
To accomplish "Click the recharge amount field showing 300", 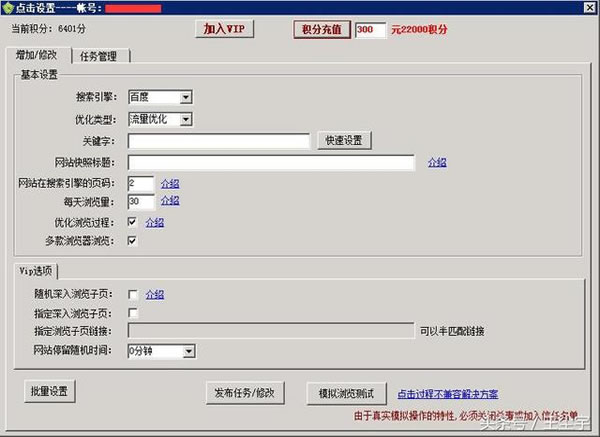I will (x=370, y=29).
